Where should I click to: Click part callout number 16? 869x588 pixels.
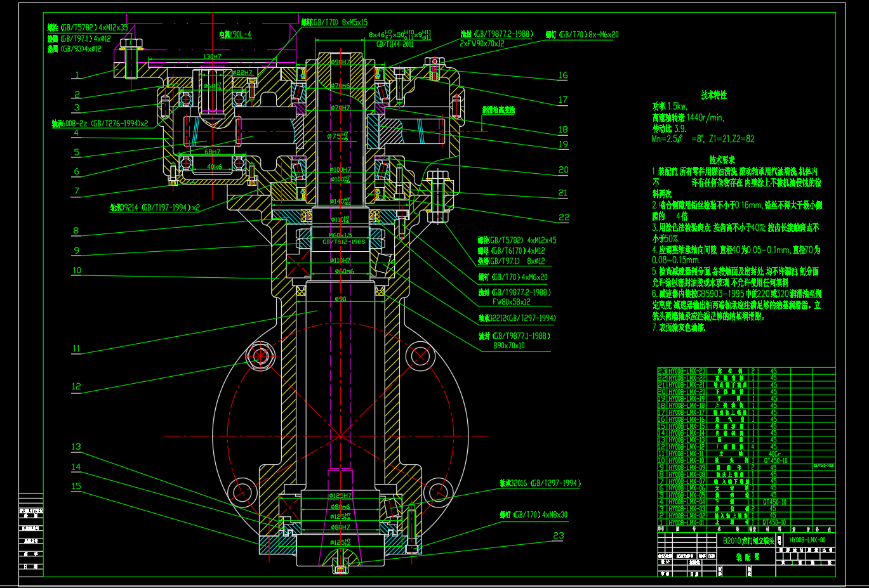tap(563, 75)
